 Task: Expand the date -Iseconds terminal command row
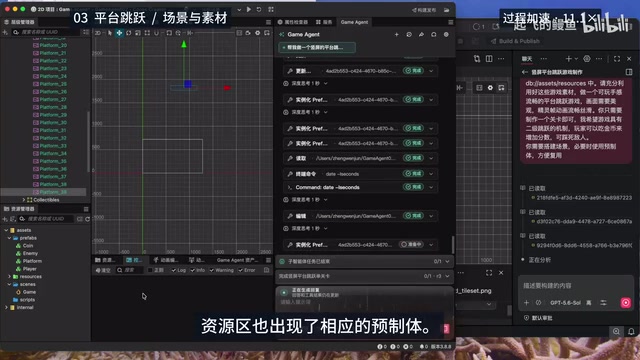click(360, 174)
